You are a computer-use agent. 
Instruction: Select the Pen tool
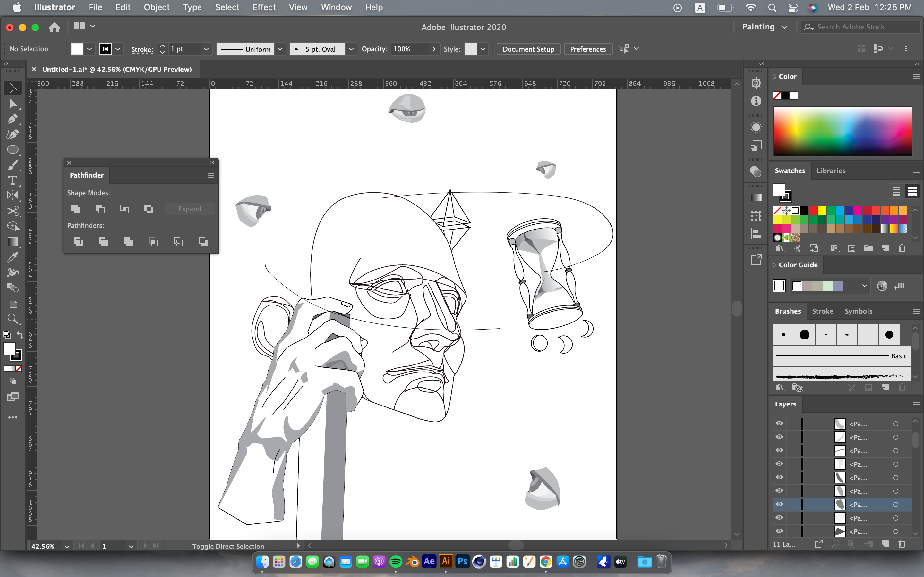(x=12, y=119)
